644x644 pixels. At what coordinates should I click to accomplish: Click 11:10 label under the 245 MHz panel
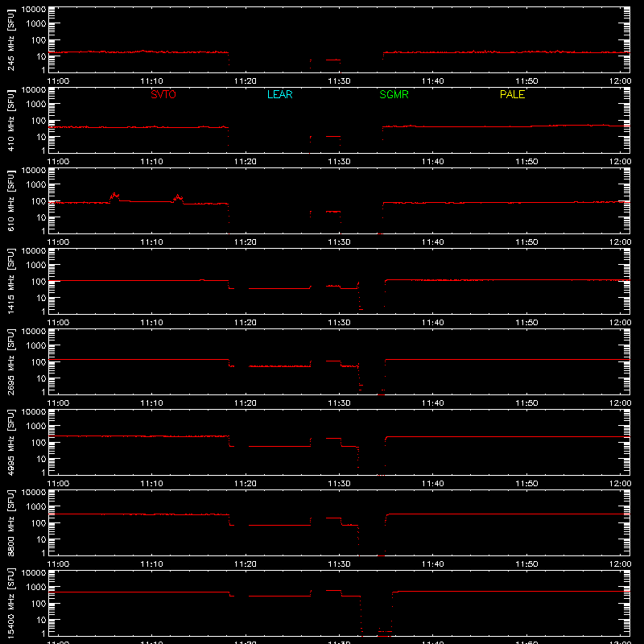click(x=152, y=81)
